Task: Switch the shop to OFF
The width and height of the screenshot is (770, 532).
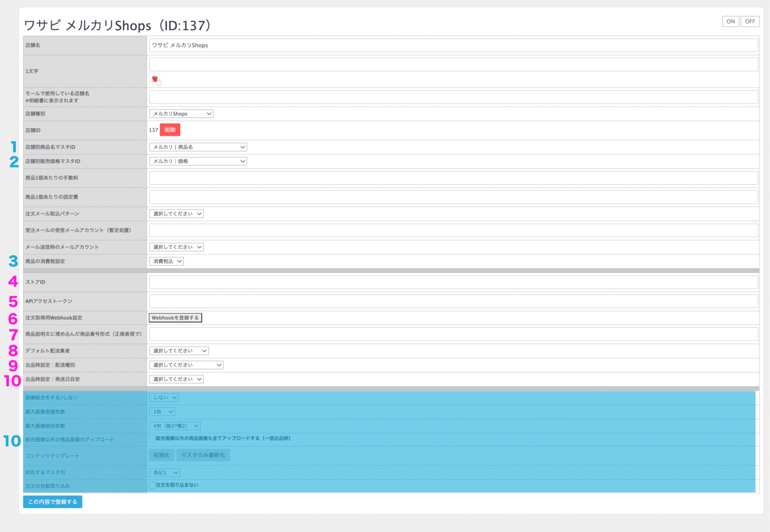Action: click(750, 21)
